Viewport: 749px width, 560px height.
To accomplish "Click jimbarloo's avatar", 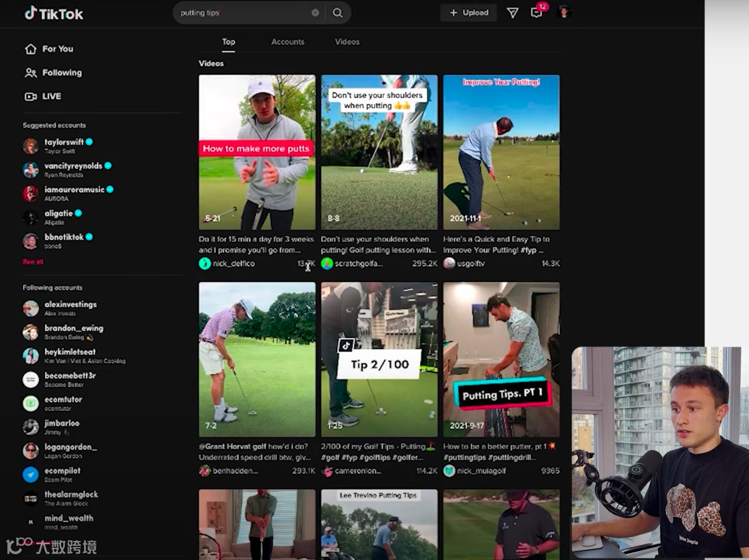I will coord(31,427).
